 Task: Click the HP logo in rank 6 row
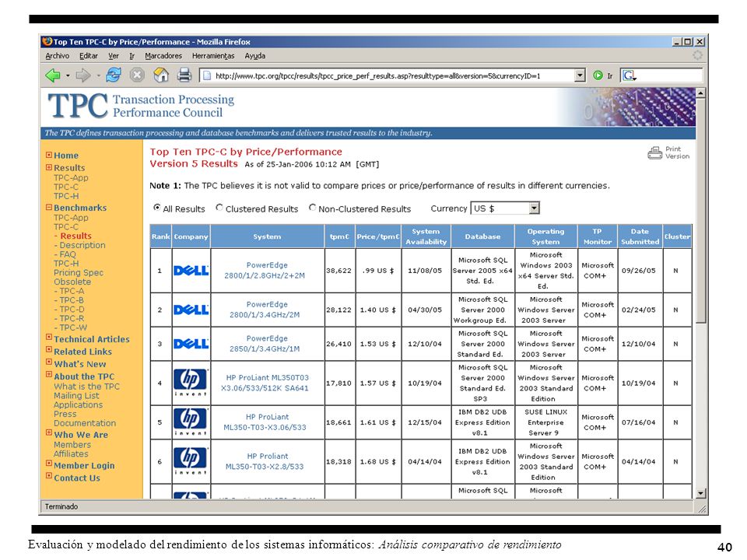pos(191,461)
